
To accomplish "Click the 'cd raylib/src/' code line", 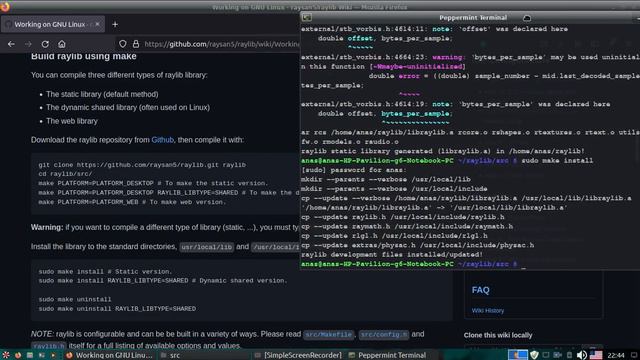I will pos(65,174).
